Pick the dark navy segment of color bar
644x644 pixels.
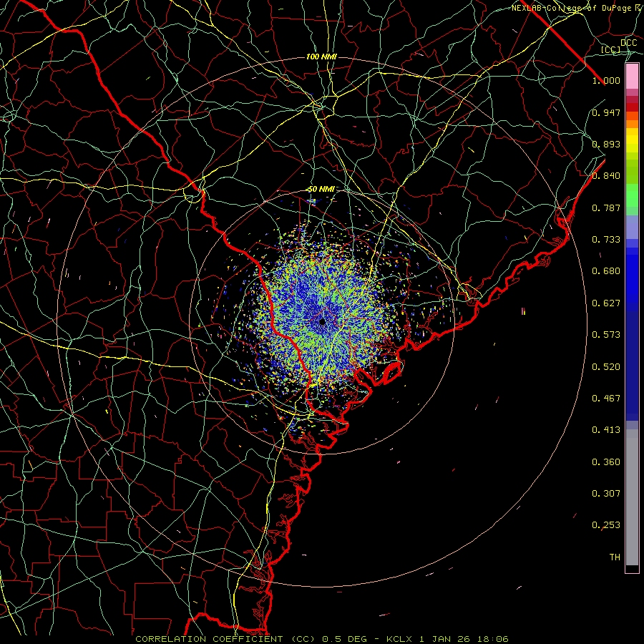632,364
